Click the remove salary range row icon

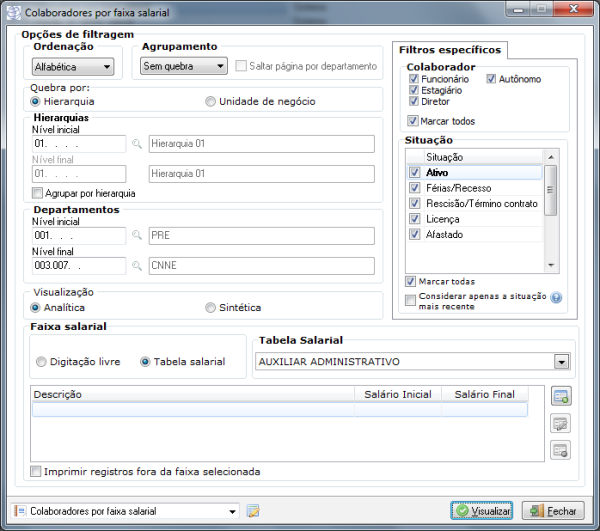tap(560, 449)
